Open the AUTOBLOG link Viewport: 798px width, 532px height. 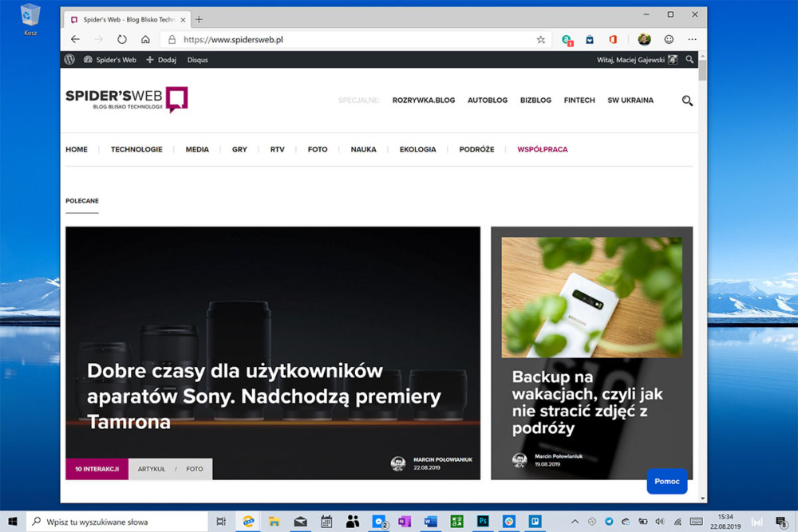pos(488,100)
